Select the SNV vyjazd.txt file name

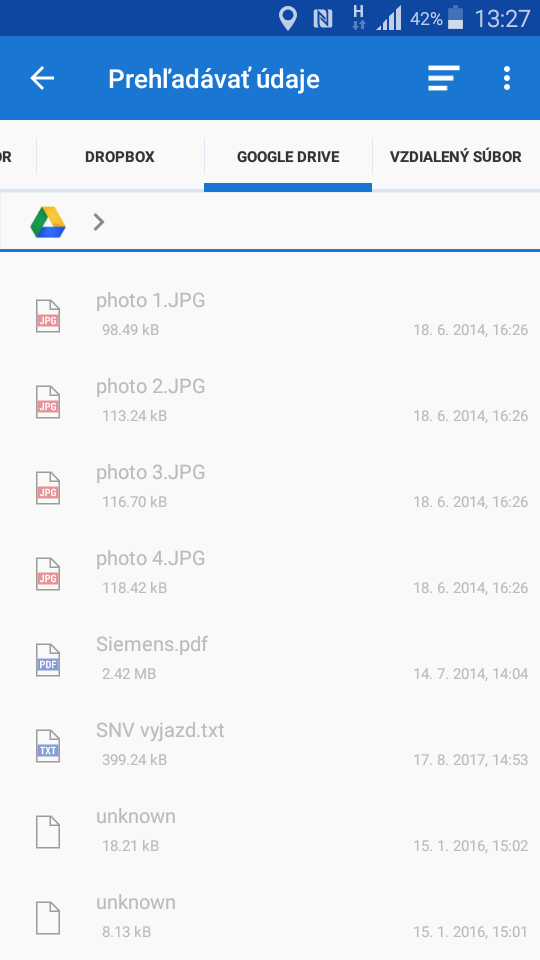[160, 730]
